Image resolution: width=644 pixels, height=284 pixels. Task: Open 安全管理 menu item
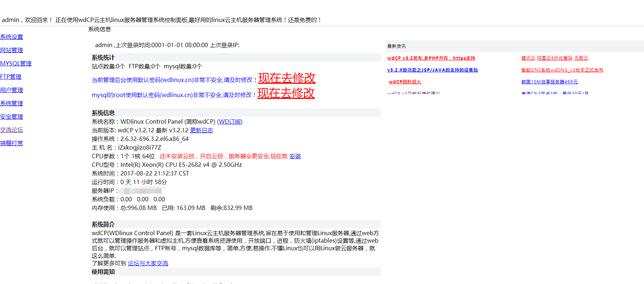click(x=11, y=117)
